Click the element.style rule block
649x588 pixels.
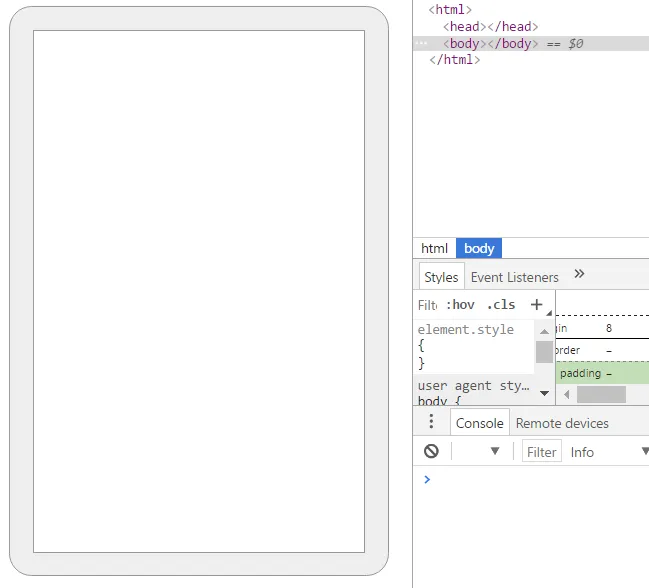click(474, 346)
